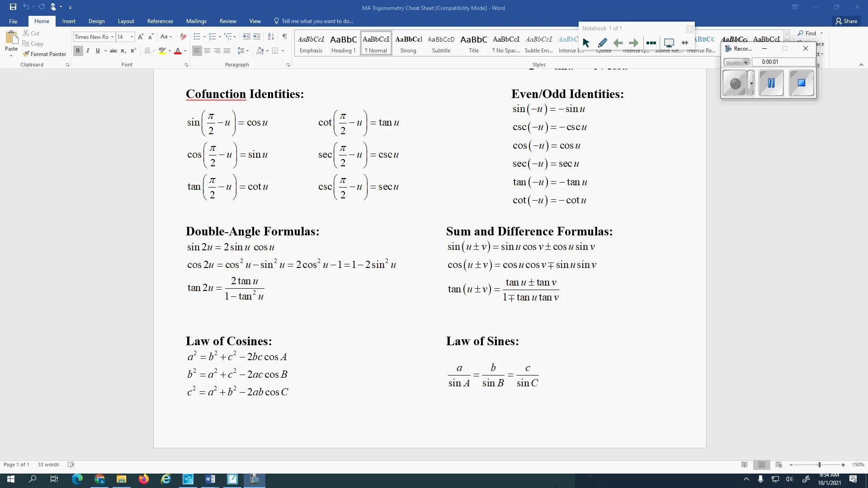The image size is (868, 488).
Task: Open the recorder Menu dropdown
Action: click(736, 62)
